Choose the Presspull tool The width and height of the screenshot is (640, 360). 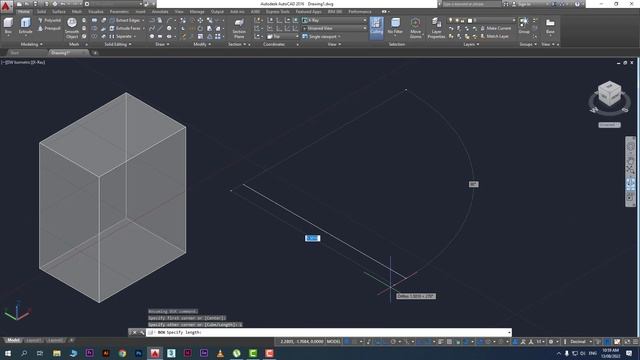(49, 28)
